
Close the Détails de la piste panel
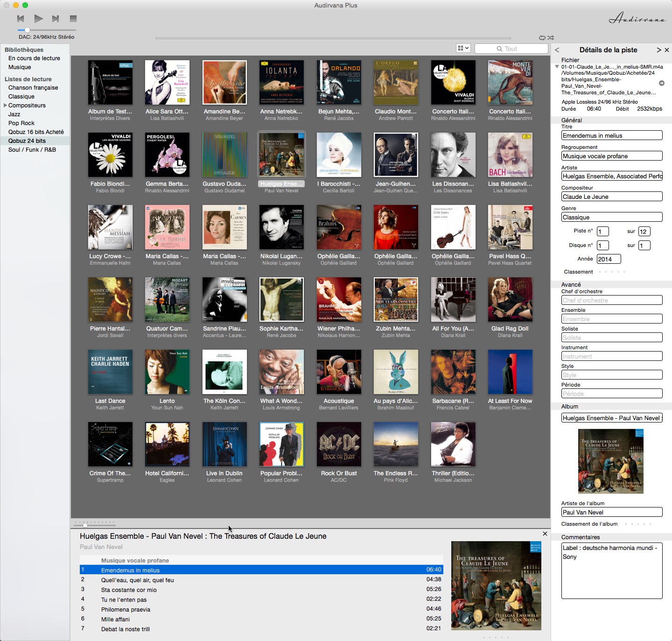pos(667,50)
